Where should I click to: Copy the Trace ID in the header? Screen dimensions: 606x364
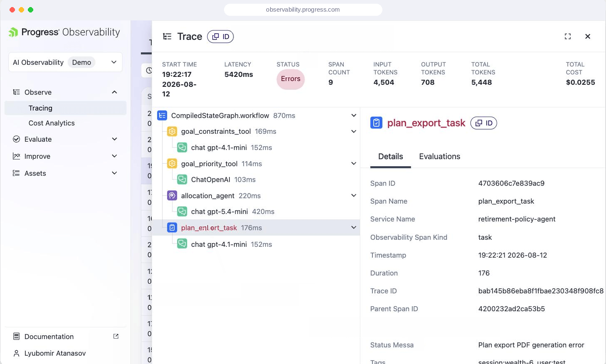pyautogui.click(x=220, y=37)
